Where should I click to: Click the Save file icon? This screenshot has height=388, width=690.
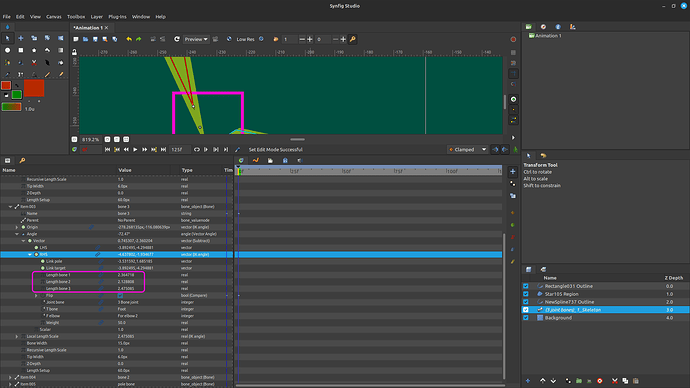coord(95,39)
